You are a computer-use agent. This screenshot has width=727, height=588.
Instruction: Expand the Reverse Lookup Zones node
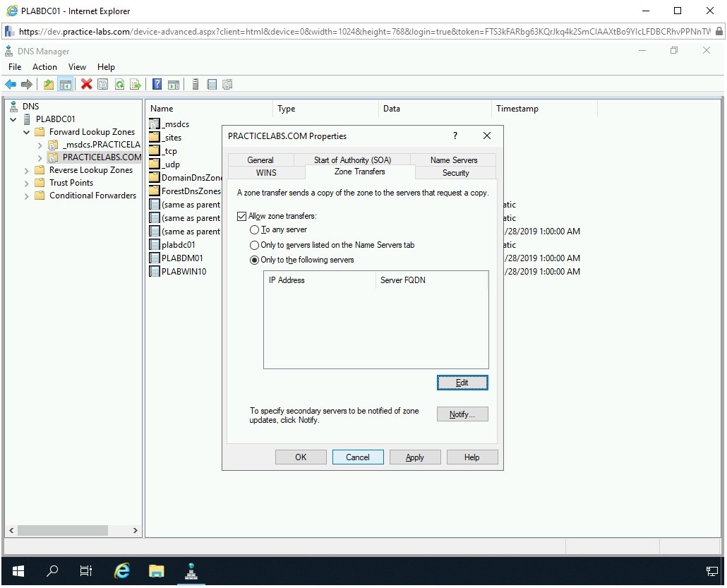(x=27, y=170)
